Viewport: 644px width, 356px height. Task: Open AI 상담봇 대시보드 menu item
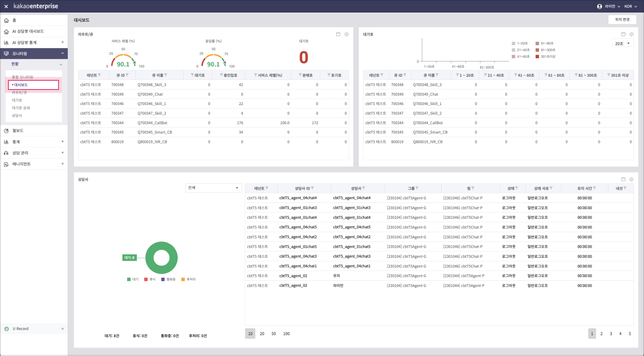point(28,31)
